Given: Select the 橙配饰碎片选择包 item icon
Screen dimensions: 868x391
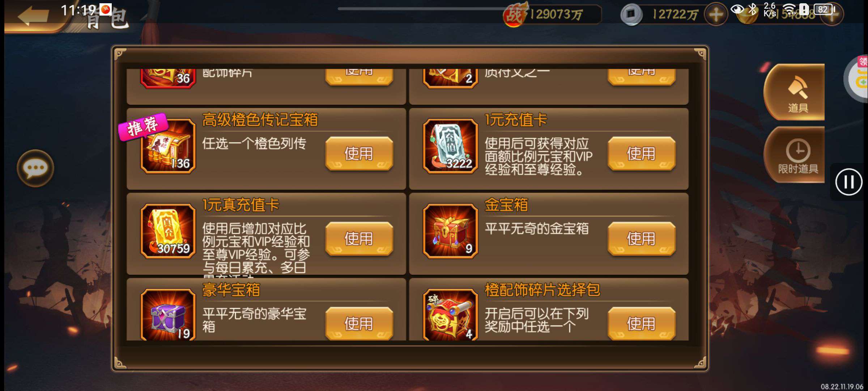Looking at the screenshot, I should tap(450, 314).
